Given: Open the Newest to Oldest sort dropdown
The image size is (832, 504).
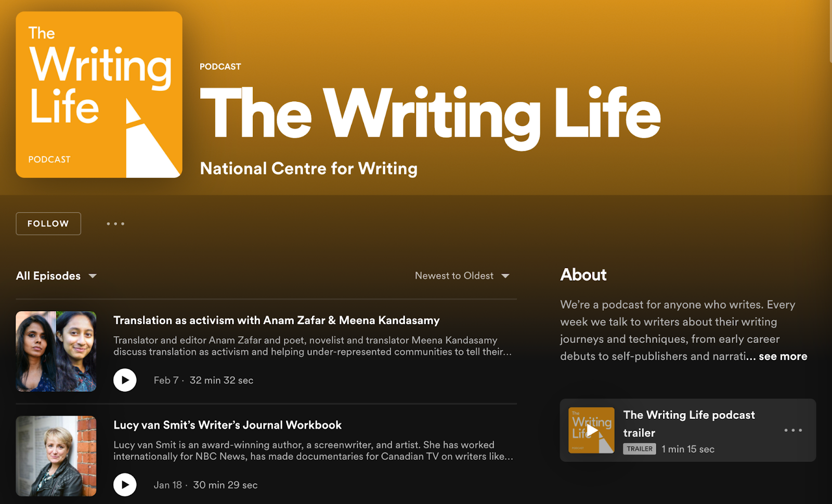Looking at the screenshot, I should click(x=462, y=276).
